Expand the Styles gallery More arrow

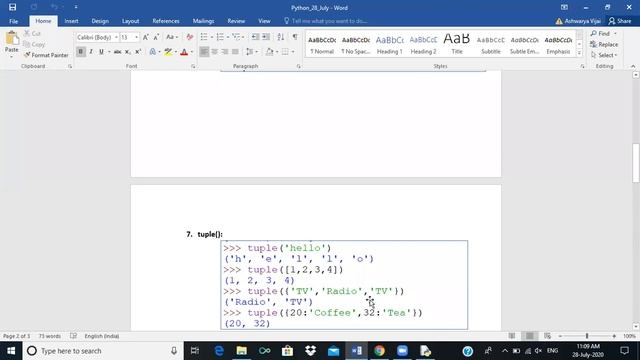[579, 53]
